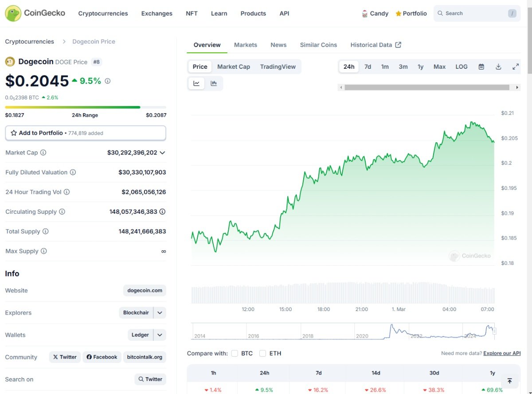Select the 24h chart range

(x=349, y=67)
